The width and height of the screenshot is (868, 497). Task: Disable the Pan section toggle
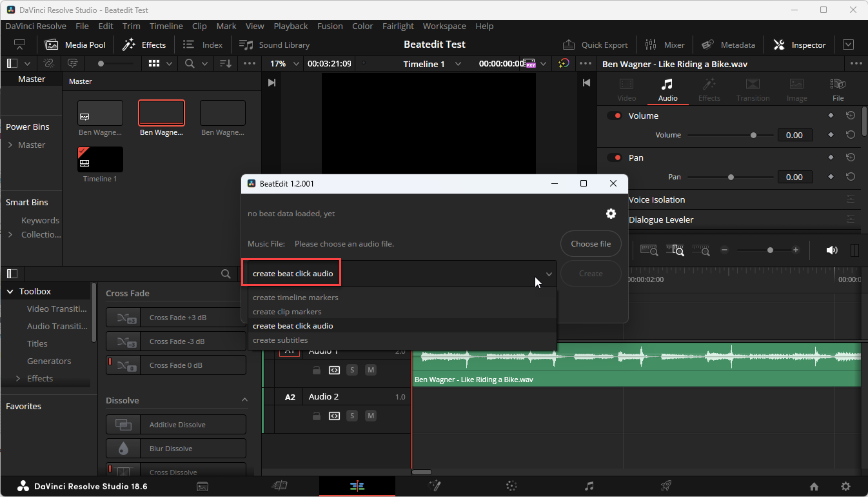pyautogui.click(x=615, y=157)
